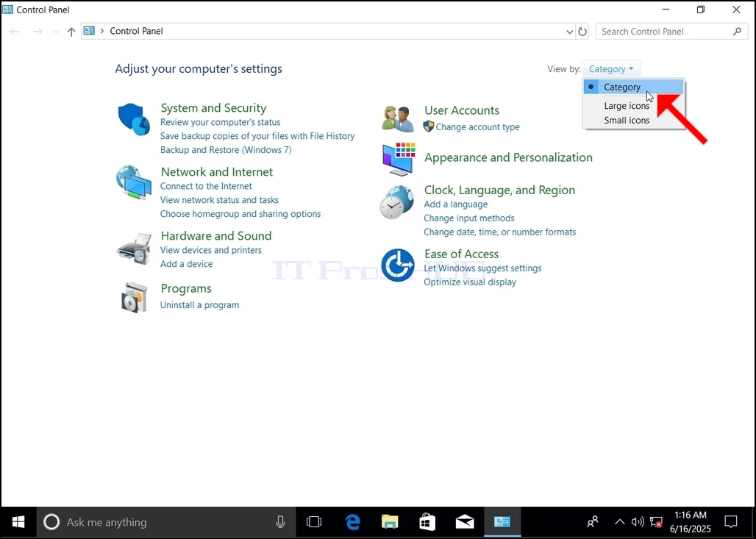
Task: Click the Control Panel icon in address bar
Action: [89, 31]
